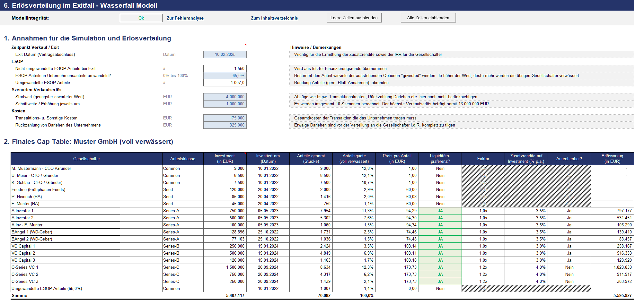This screenshot has width=644, height=306.
Task: Select the Anrechenbar Nein cell for C-Series VC 1
Action: point(569,267)
